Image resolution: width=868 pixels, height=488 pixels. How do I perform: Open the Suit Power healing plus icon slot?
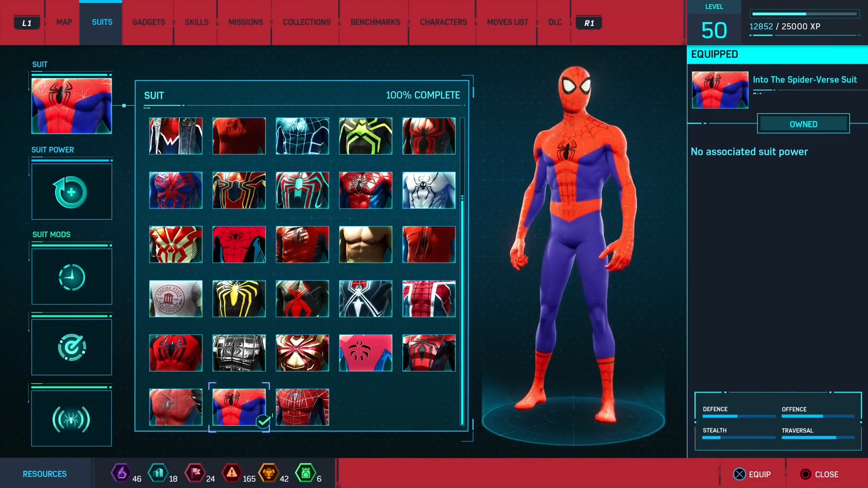point(71,192)
